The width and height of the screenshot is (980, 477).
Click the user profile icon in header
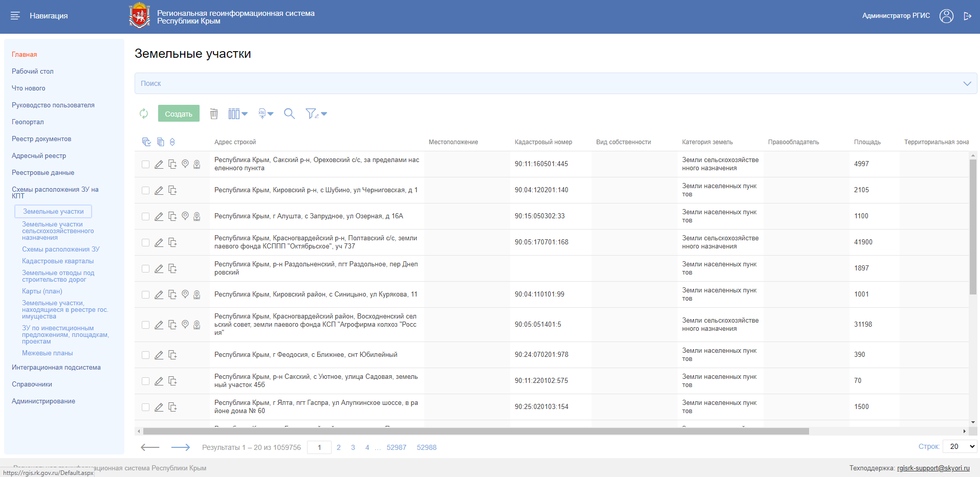[946, 16]
